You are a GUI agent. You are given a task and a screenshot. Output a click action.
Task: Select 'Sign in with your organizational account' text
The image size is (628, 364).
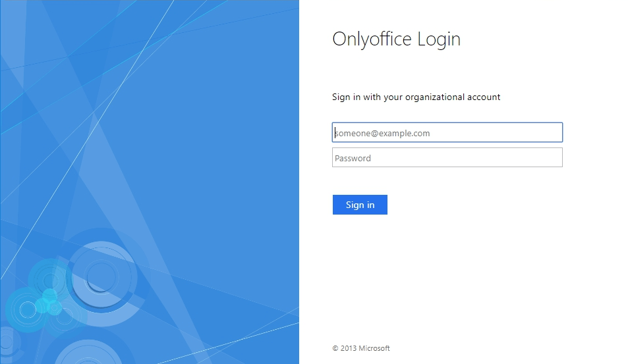[416, 97]
